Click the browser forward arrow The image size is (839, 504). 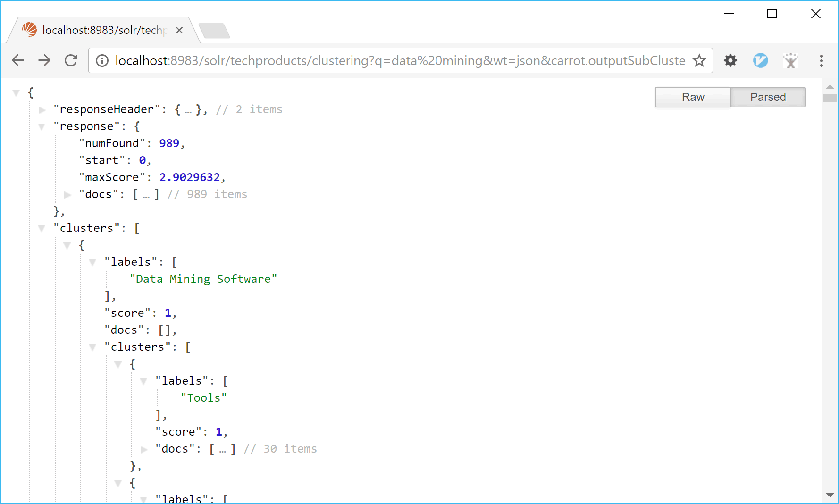coord(44,60)
